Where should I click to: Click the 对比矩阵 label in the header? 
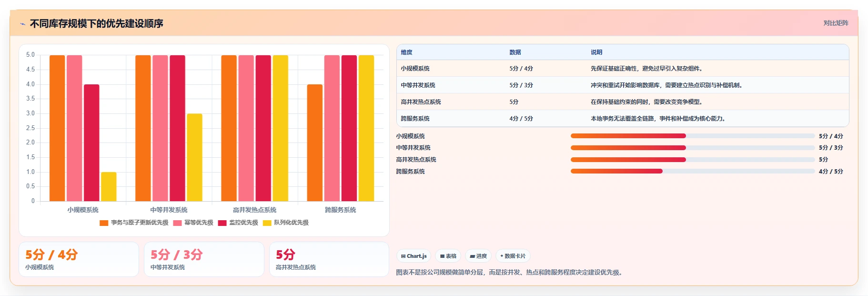[x=836, y=23]
